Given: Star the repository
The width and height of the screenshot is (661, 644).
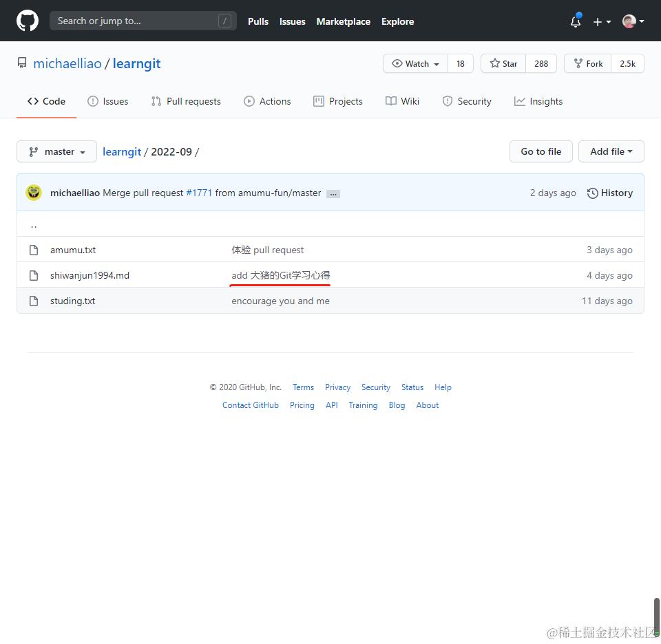Looking at the screenshot, I should (503, 63).
